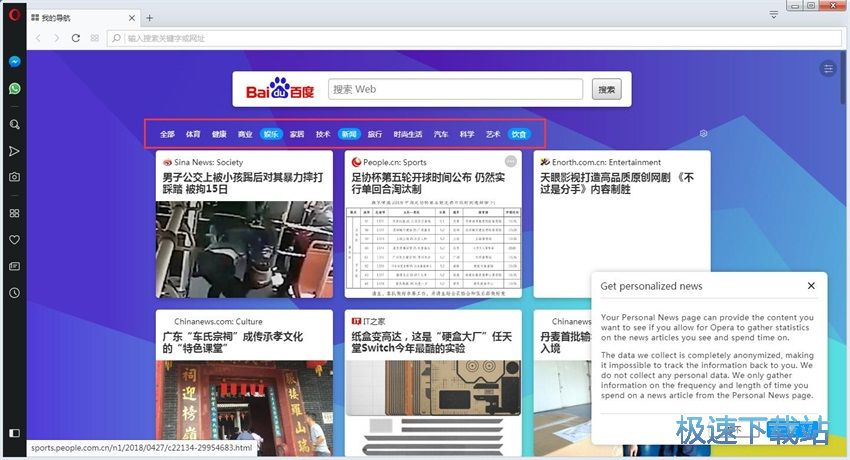Open Enorth 天眼影视 entertainment headline

[x=617, y=183]
